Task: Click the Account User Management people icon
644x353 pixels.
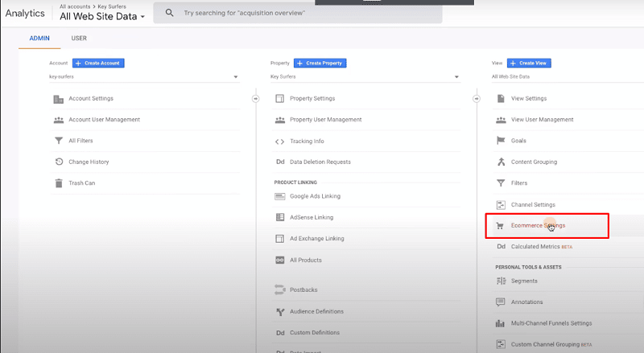Action: [59, 120]
